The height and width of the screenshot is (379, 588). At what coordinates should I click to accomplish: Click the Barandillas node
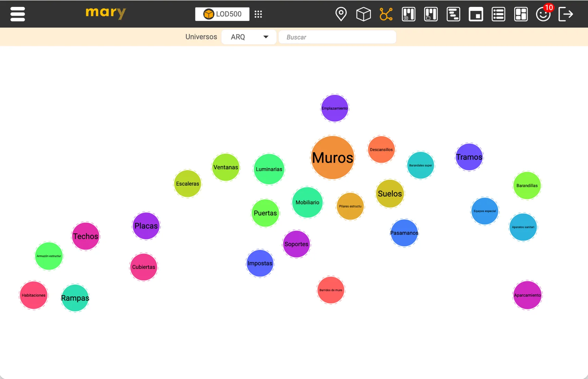[x=527, y=186]
